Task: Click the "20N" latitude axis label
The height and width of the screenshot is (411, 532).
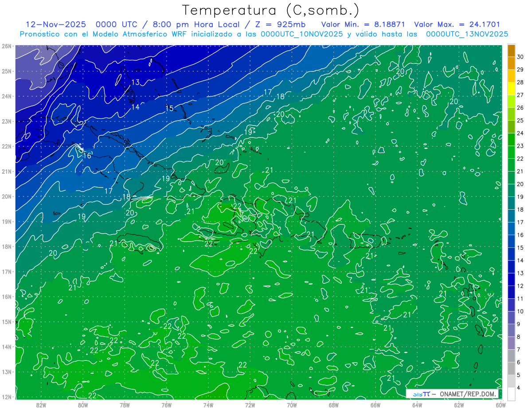Action: (7, 196)
